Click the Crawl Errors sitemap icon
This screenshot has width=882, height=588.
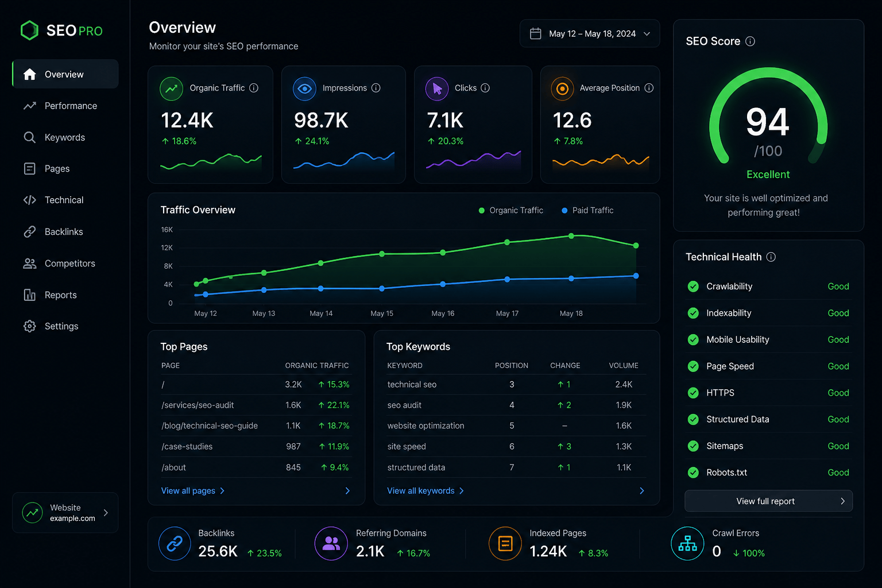[687, 543]
